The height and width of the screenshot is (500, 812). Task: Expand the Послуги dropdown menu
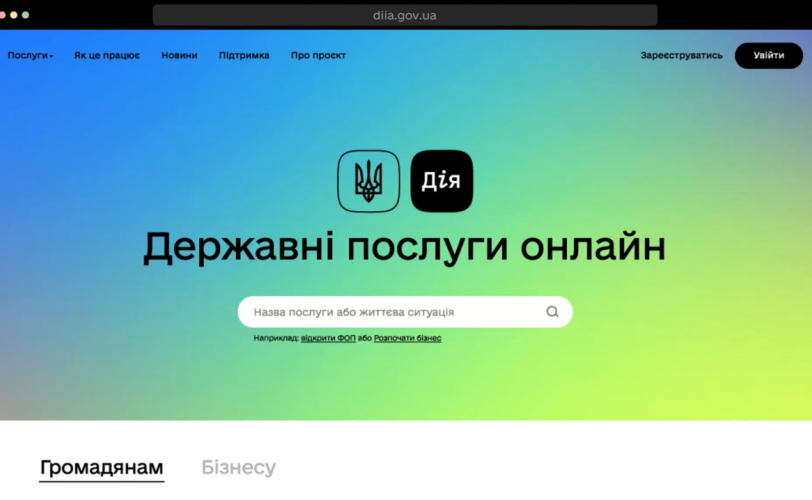click(x=30, y=55)
